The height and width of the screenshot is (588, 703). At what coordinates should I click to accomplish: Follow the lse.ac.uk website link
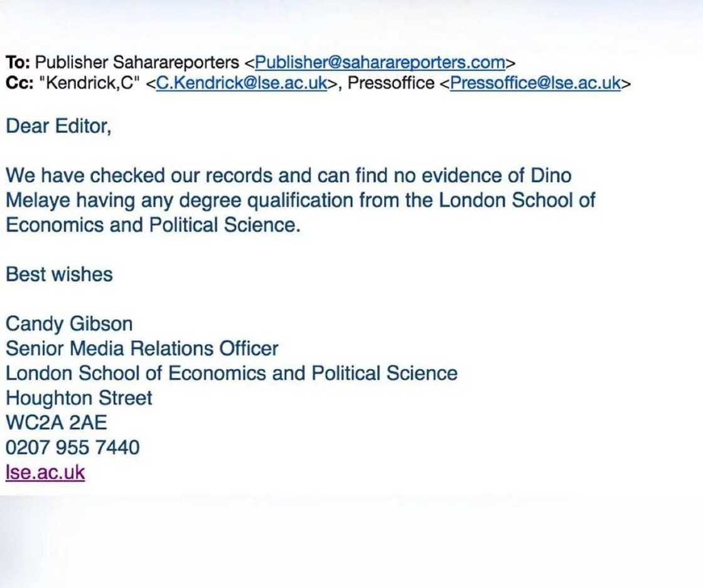coord(45,472)
